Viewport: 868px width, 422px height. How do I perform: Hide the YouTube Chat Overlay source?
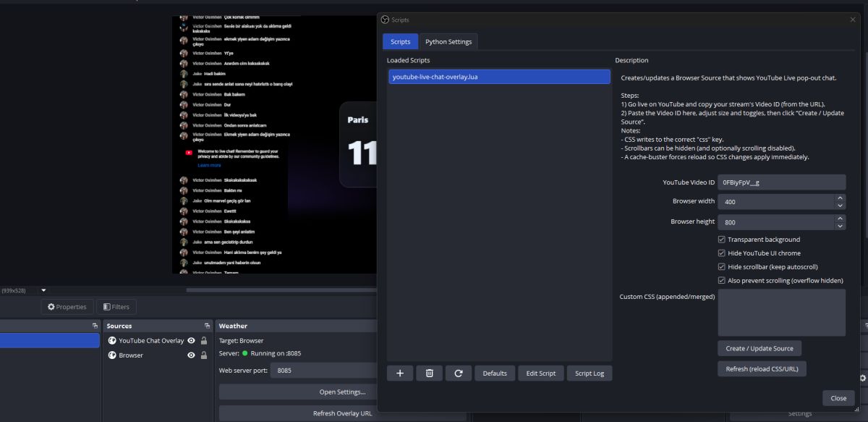(x=190, y=340)
